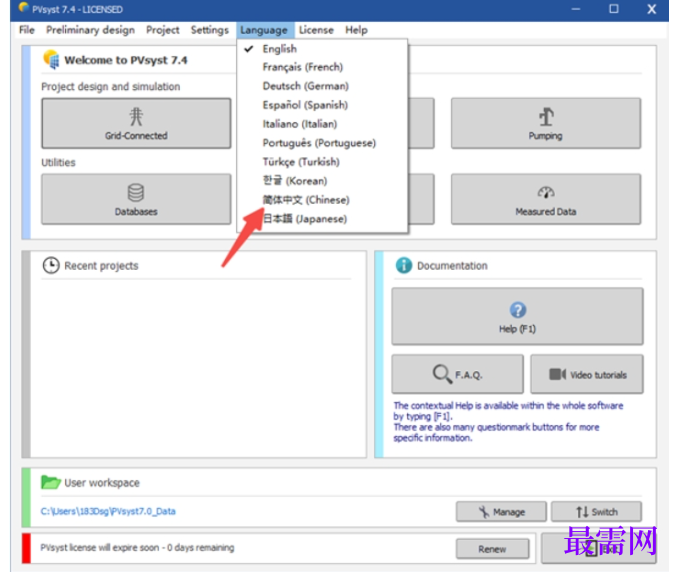Image resolution: width=676 pixels, height=572 pixels.
Task: Click the 'Welcome to PVsyst 7.4' heading
Action: [x=126, y=60]
